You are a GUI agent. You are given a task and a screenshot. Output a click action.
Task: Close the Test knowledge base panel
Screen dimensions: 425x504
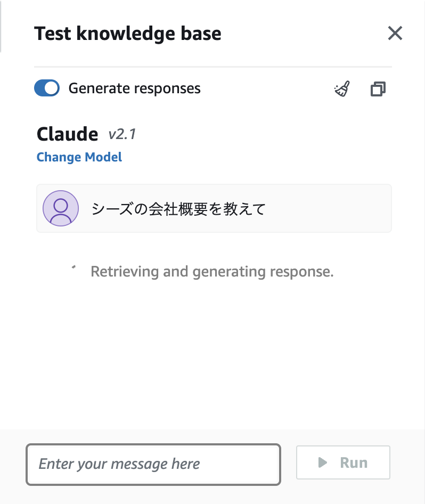tap(395, 34)
